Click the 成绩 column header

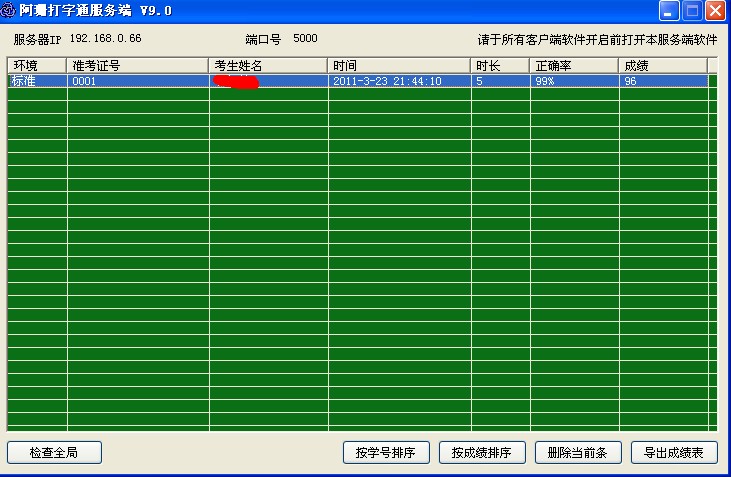coord(663,66)
